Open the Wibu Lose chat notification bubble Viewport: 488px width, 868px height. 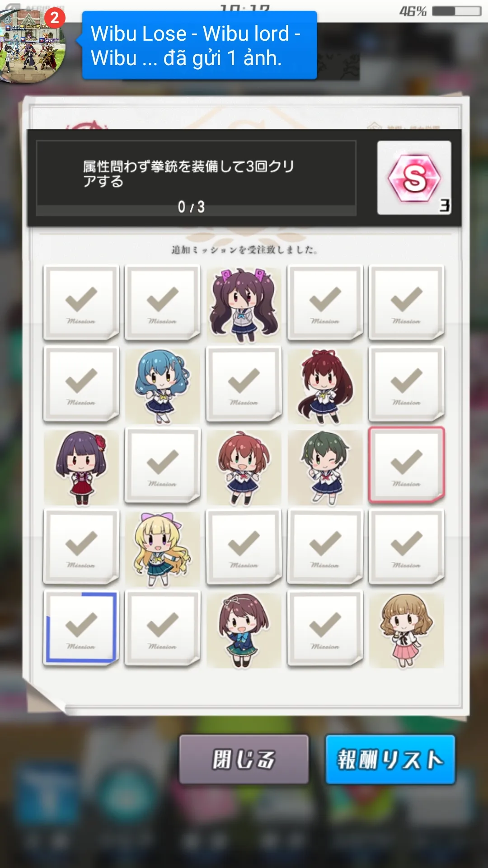coord(199,45)
